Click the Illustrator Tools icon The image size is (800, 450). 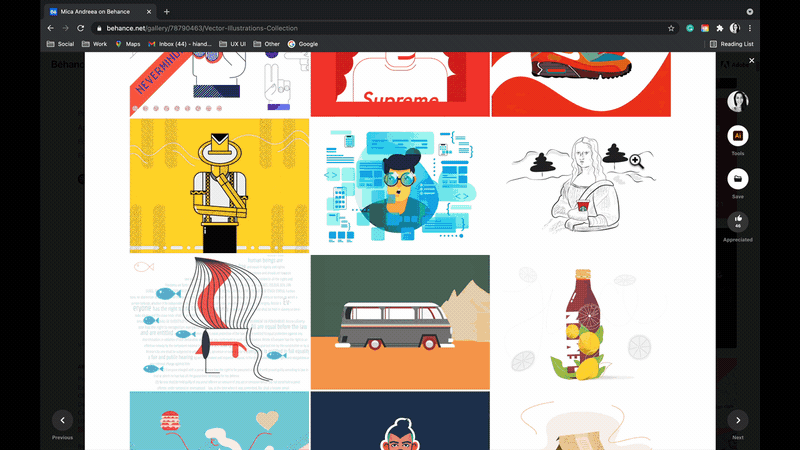(x=738, y=136)
